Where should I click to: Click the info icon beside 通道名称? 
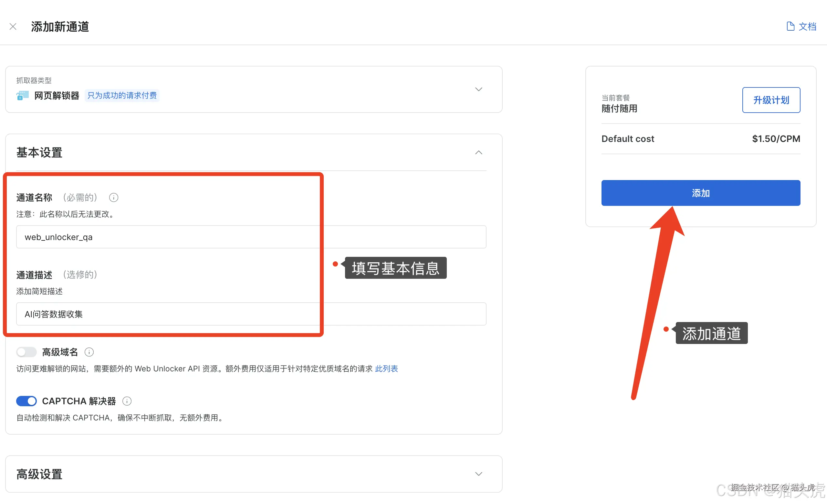pyautogui.click(x=113, y=197)
